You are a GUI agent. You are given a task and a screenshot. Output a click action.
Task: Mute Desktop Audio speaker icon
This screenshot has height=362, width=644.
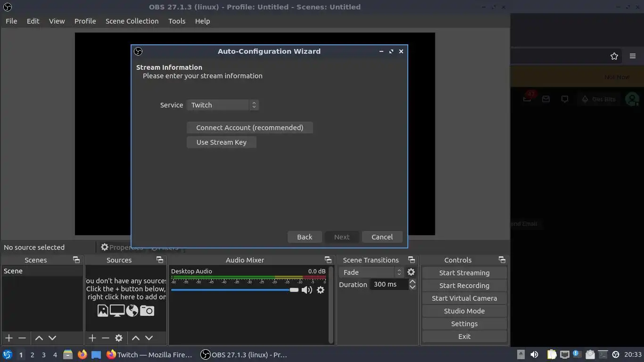(x=307, y=290)
